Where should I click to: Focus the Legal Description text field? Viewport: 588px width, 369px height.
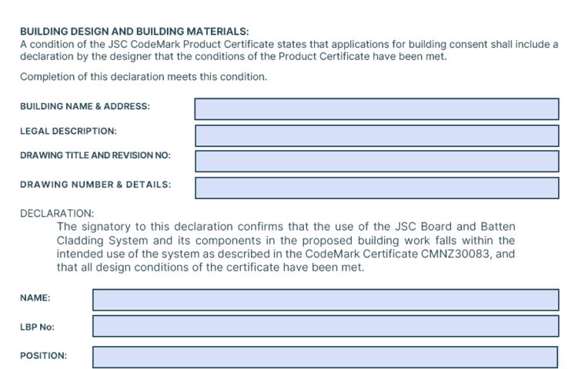coord(376,135)
